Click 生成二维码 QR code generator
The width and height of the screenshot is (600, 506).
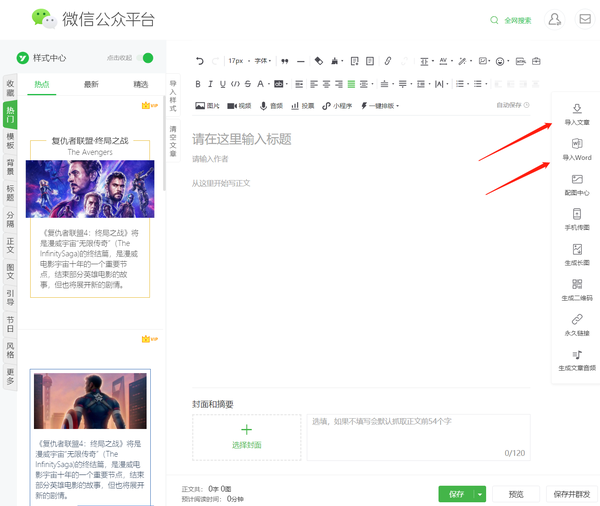[x=577, y=290]
